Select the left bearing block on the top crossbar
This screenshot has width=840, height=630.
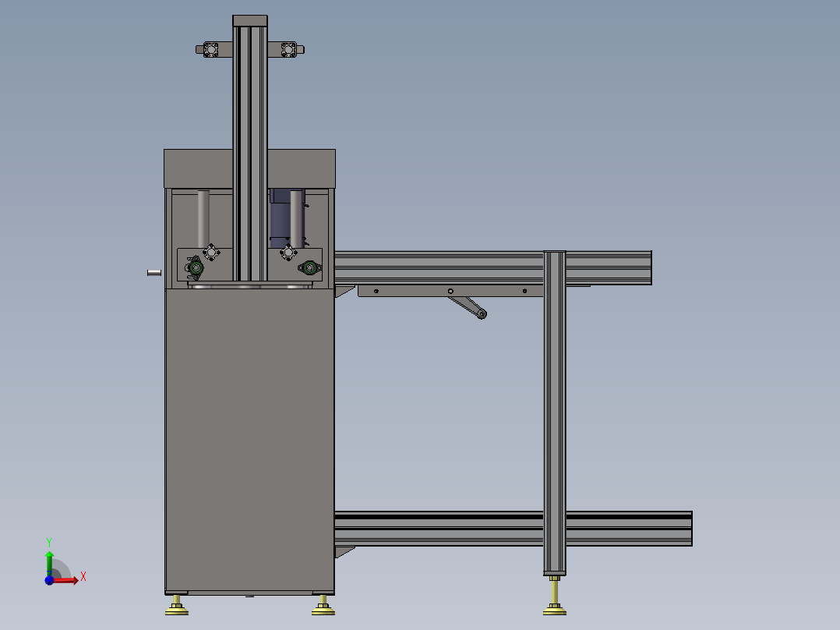tap(210, 50)
